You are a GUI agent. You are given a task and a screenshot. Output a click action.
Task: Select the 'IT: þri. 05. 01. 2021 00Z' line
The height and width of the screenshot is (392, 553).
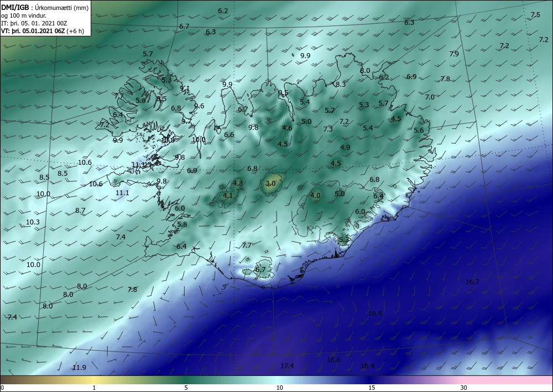(34, 23)
